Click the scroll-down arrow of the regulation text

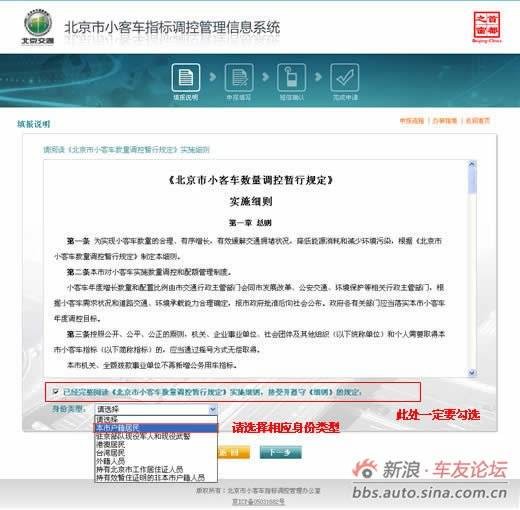pos(472,373)
